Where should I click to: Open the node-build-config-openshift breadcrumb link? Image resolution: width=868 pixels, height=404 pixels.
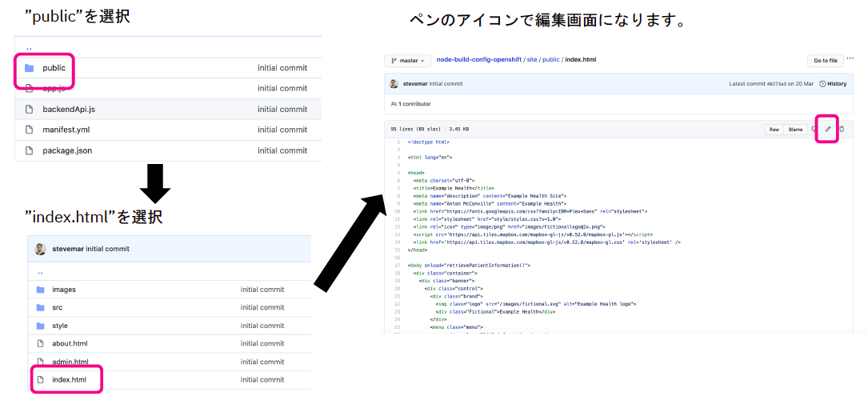pos(479,60)
